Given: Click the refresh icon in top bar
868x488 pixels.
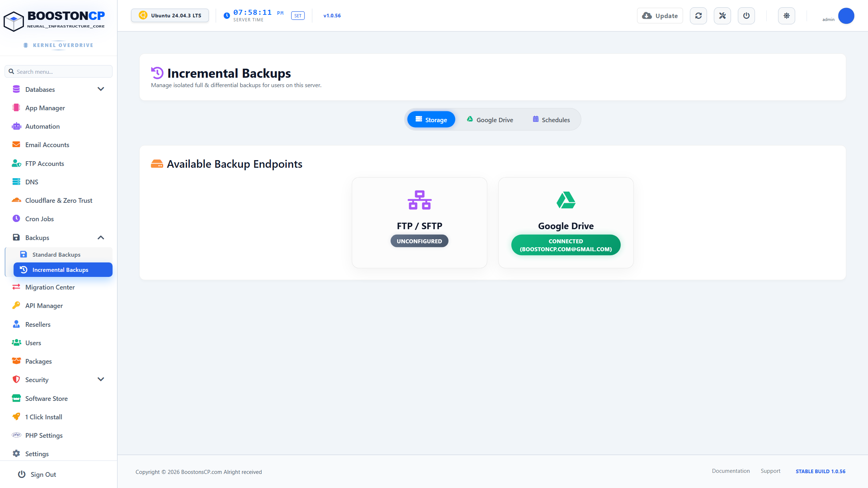Looking at the screenshot, I should (x=698, y=16).
